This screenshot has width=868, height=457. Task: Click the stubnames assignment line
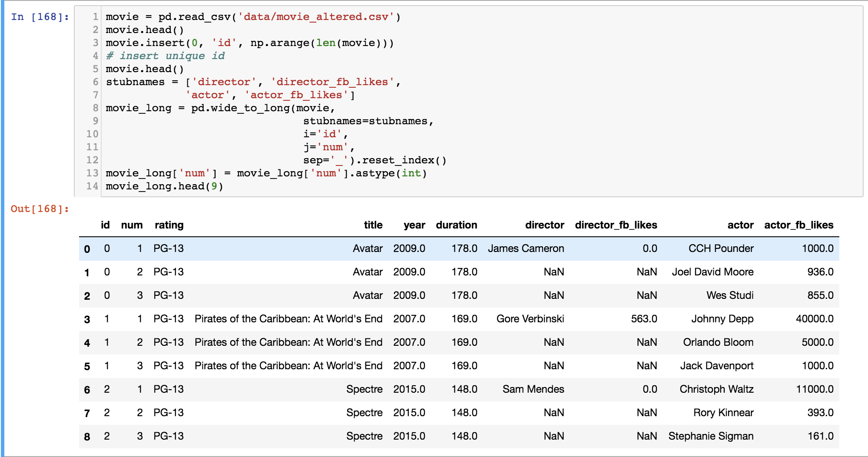pyautogui.click(x=253, y=82)
